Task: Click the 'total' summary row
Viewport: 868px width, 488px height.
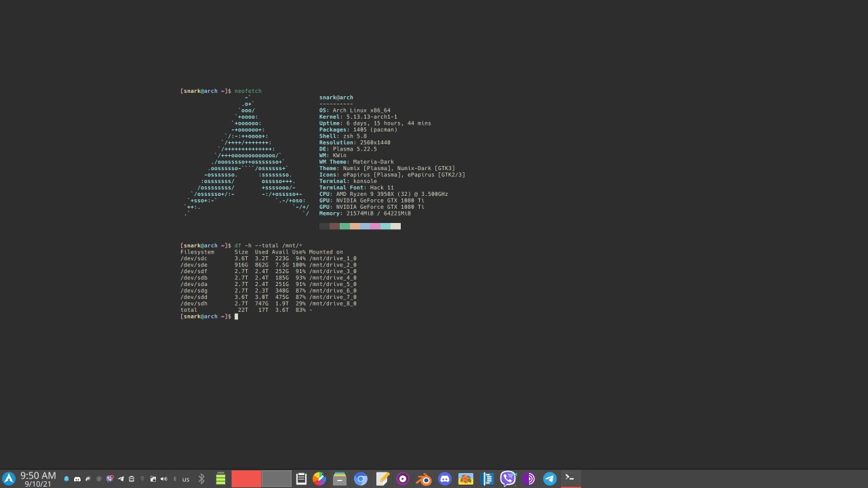Action: (x=246, y=310)
